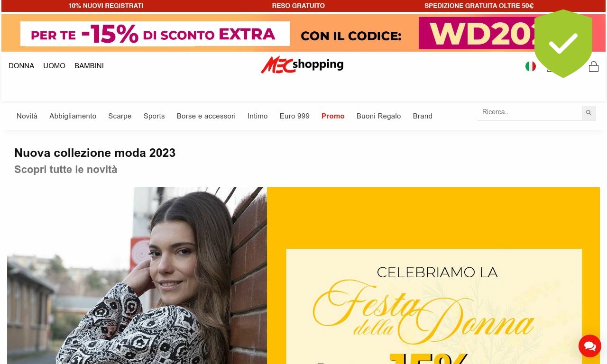The width and height of the screenshot is (607, 364).
Task: Expand the Abbigliamento category menu
Action: pos(73,116)
